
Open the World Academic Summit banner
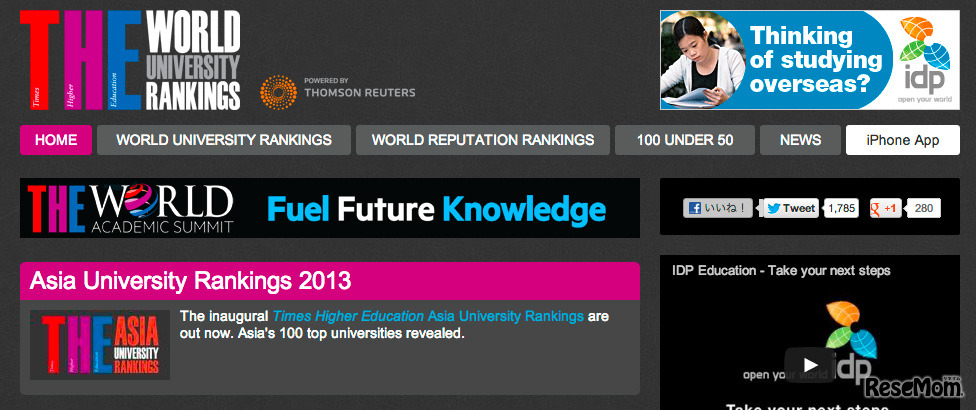point(330,208)
